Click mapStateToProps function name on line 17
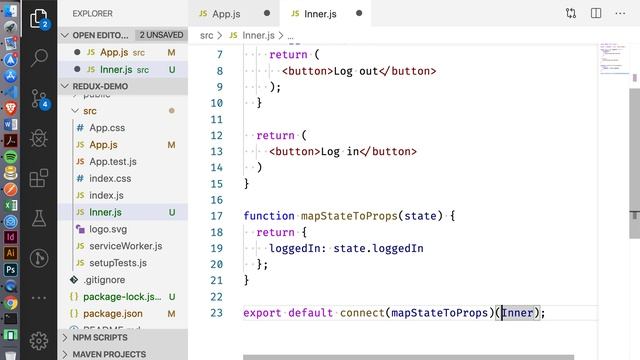The height and width of the screenshot is (360, 640). tap(349, 216)
